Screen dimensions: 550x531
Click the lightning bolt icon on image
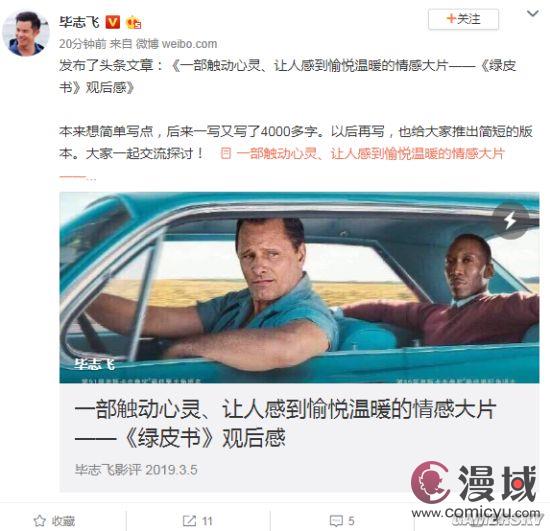tap(510, 220)
